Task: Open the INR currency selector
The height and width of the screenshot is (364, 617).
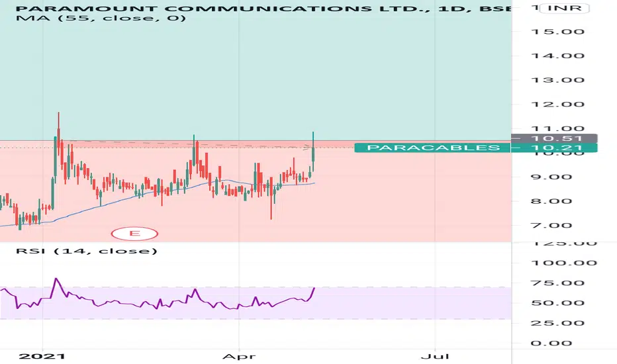Action: coord(564,8)
